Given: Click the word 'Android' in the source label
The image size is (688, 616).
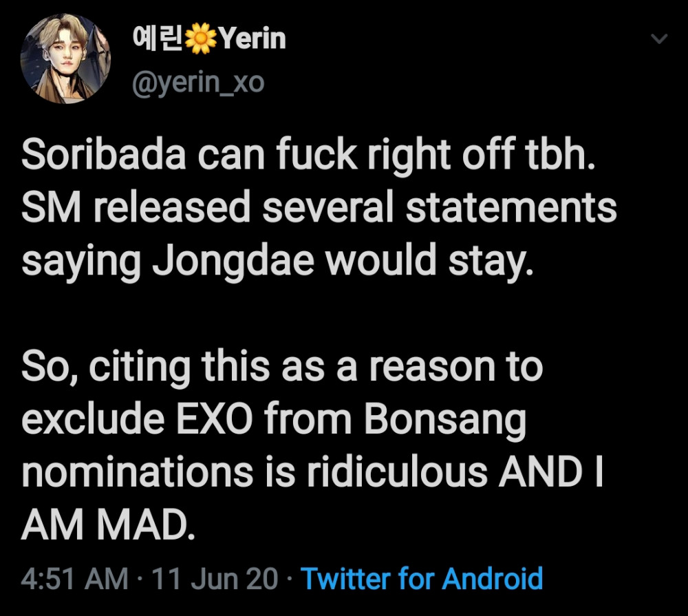Looking at the screenshot, I should tap(493, 578).
